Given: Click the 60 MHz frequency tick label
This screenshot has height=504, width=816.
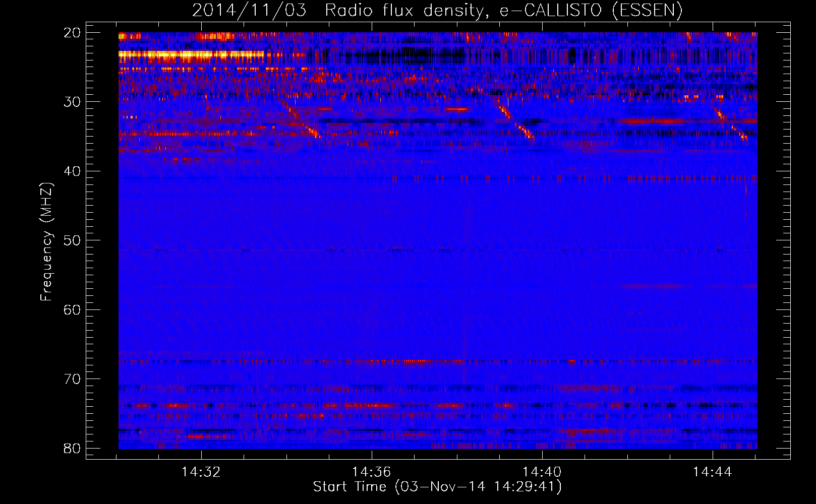Looking at the screenshot, I should 72,309.
